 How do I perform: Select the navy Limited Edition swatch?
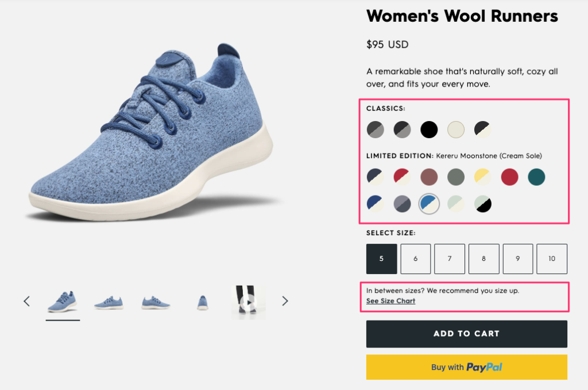376,177
